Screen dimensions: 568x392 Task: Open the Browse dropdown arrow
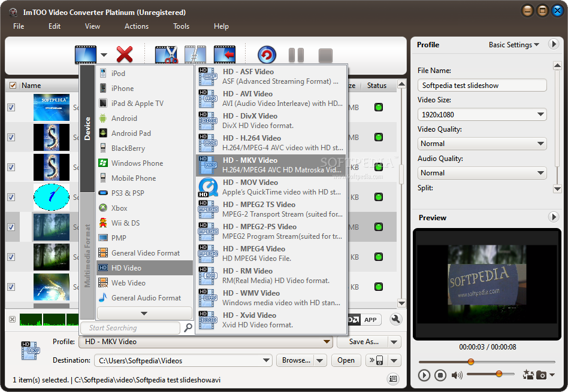coord(319,360)
